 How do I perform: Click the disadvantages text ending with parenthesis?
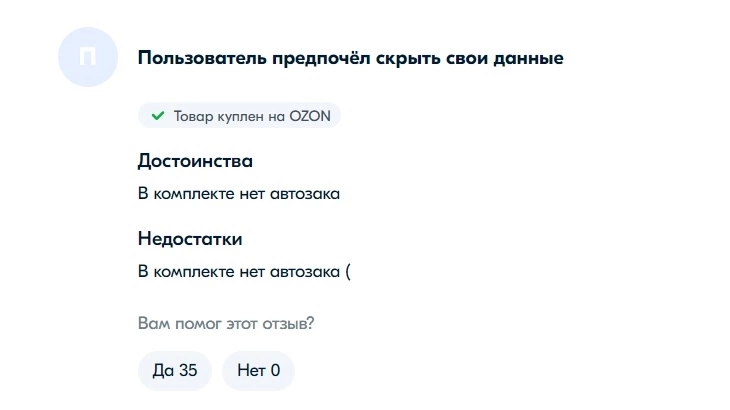coord(244,271)
